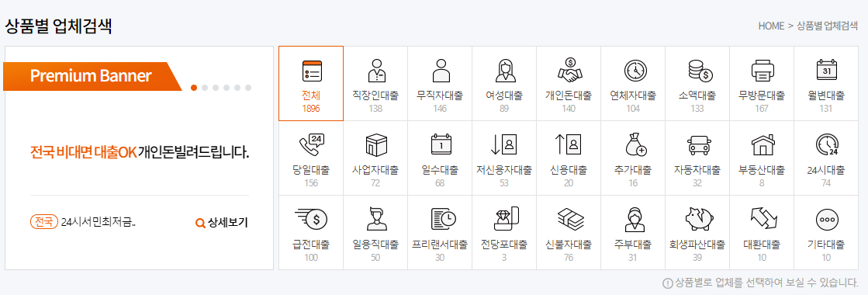Open the 일용직대출 worker icon
The width and height of the screenshot is (868, 295).
click(x=376, y=219)
